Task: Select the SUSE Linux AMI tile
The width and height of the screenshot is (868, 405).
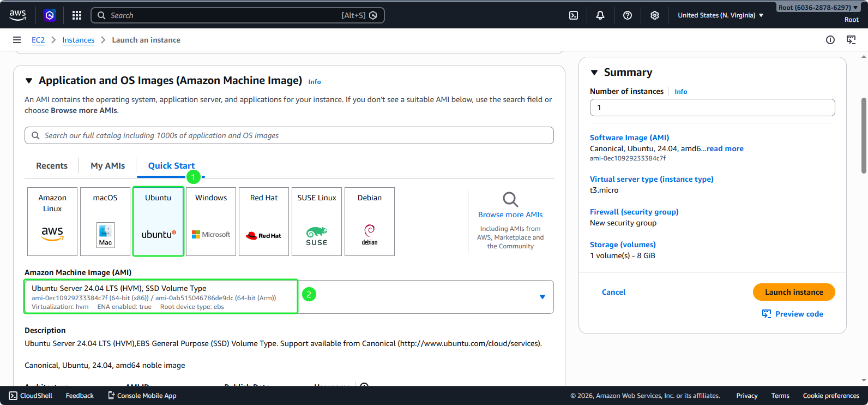Action: point(317,222)
